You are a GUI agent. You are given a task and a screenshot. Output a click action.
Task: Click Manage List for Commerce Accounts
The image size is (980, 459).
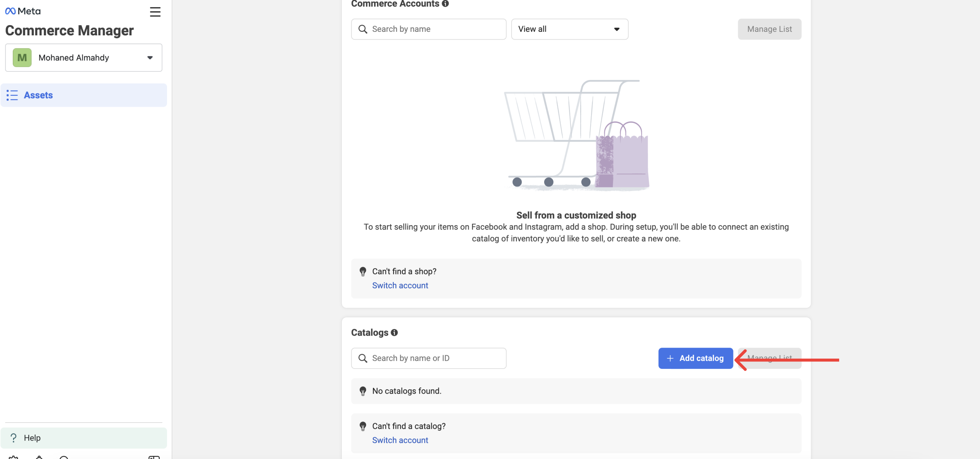(769, 29)
